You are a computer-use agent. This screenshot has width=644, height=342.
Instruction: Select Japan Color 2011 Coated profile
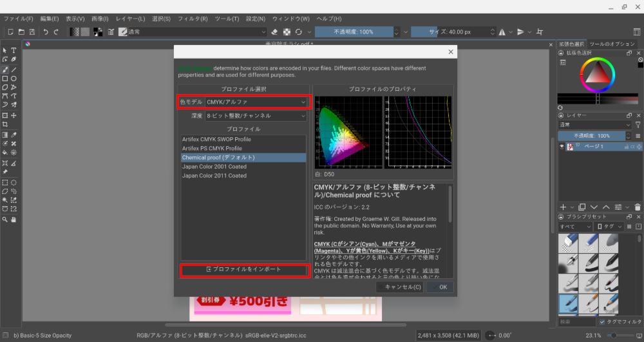coord(243,175)
